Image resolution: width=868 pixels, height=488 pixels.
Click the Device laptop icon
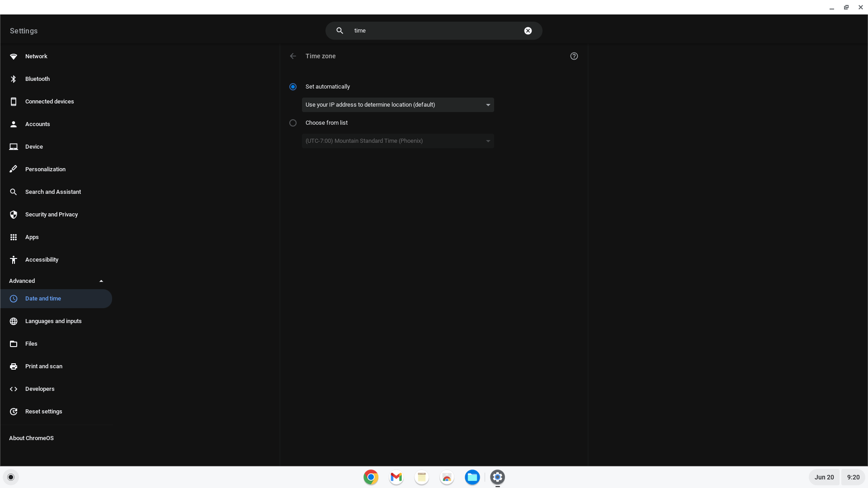(14, 147)
